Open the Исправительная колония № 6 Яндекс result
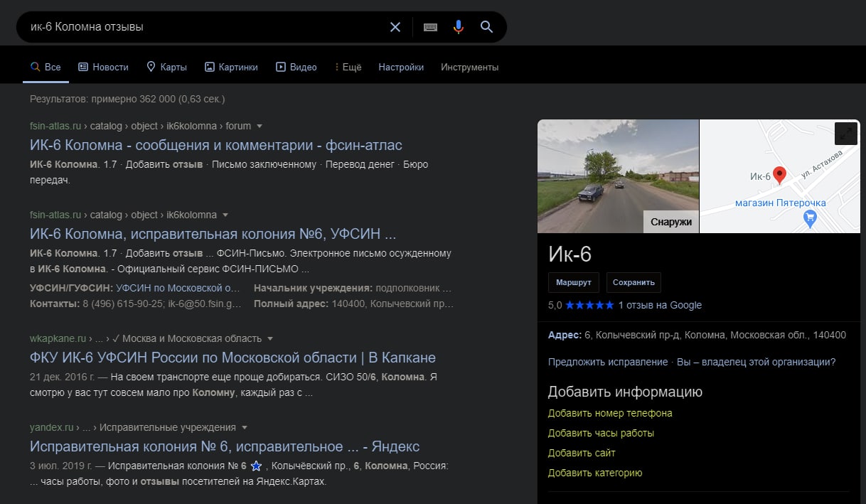This screenshot has width=866, height=504. point(225,446)
